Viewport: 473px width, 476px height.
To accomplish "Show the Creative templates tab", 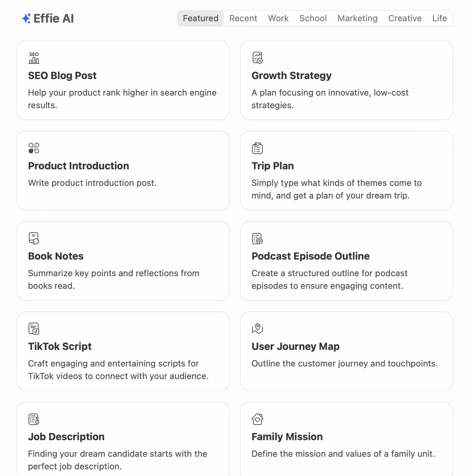I will tap(405, 18).
